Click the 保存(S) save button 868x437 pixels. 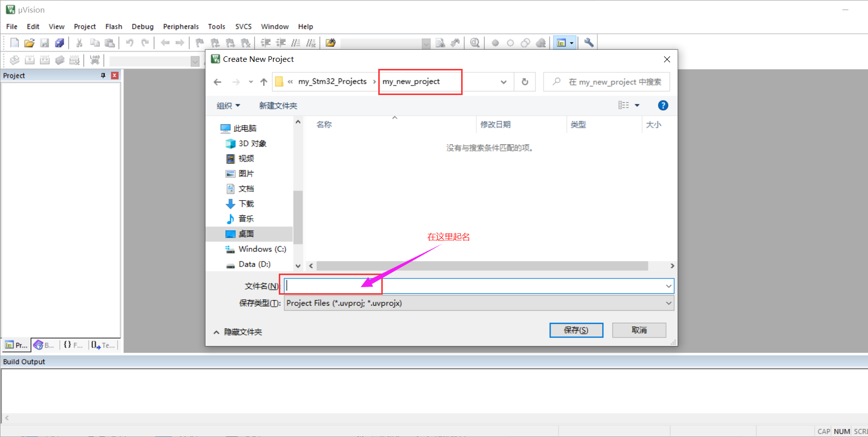(x=576, y=330)
